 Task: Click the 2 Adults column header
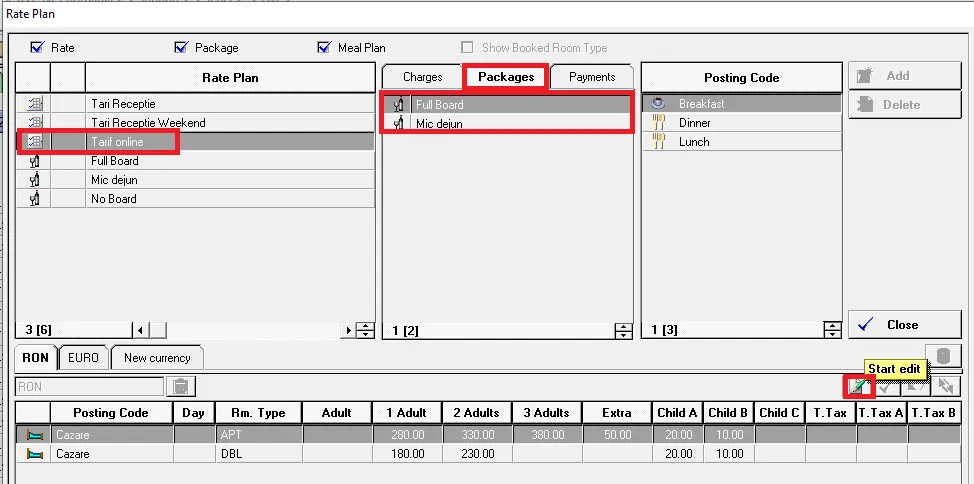pyautogui.click(x=477, y=413)
